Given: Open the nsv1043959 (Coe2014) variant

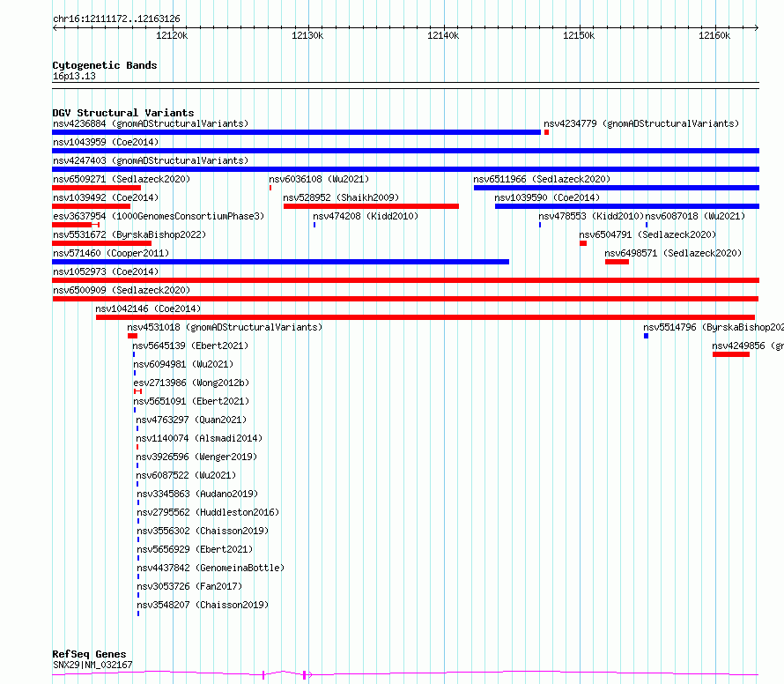Looking at the screenshot, I should click(106, 142).
